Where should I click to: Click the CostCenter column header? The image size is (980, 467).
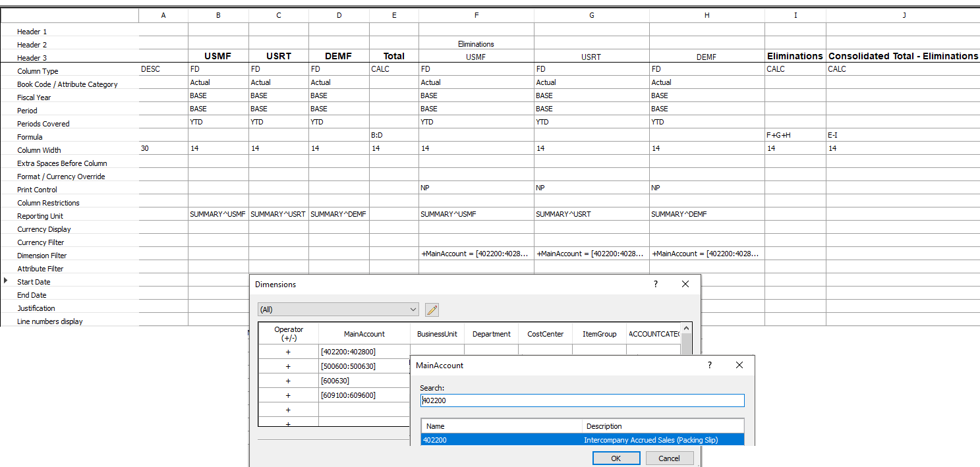point(546,334)
